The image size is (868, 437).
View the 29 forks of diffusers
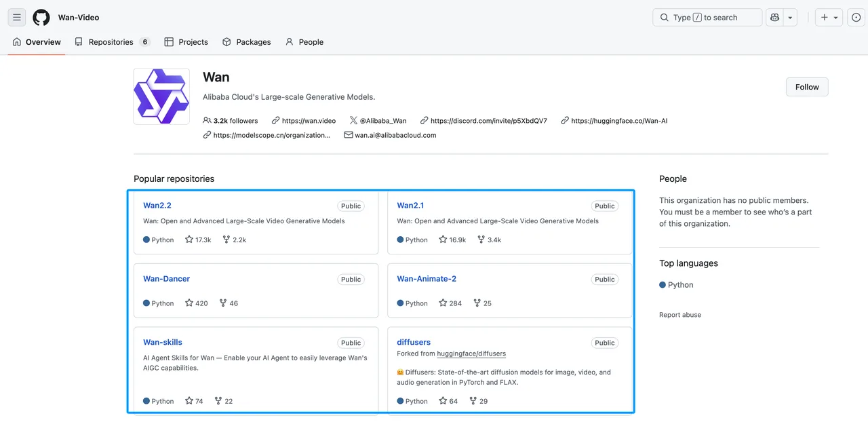(479, 401)
